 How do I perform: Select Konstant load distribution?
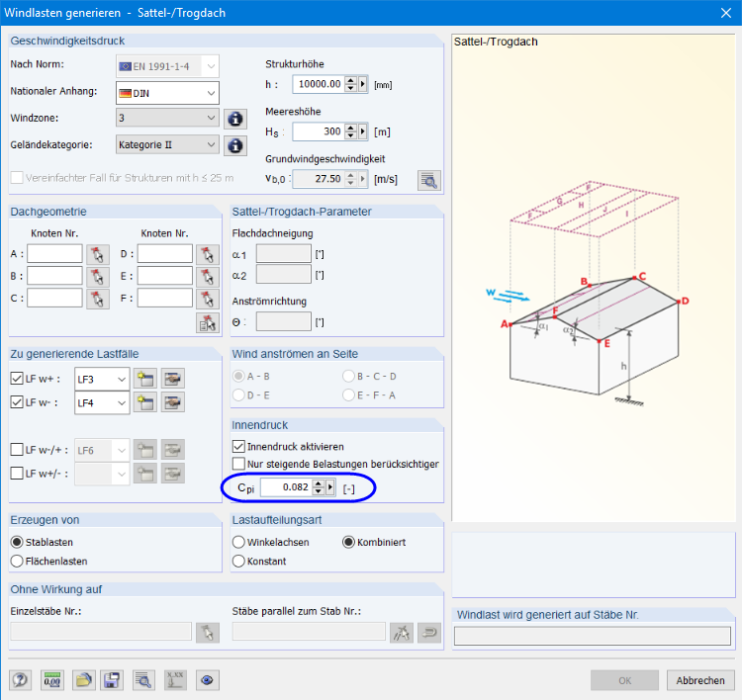[x=238, y=561]
